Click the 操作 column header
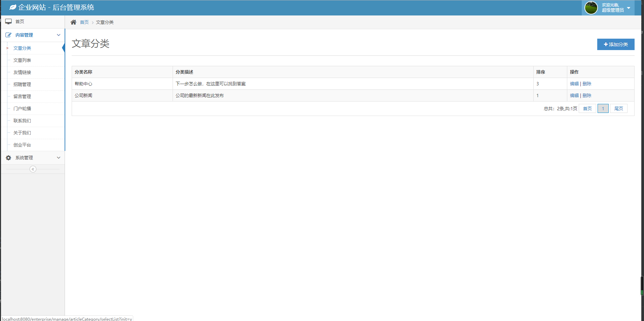The image size is (644, 321). (x=601, y=72)
